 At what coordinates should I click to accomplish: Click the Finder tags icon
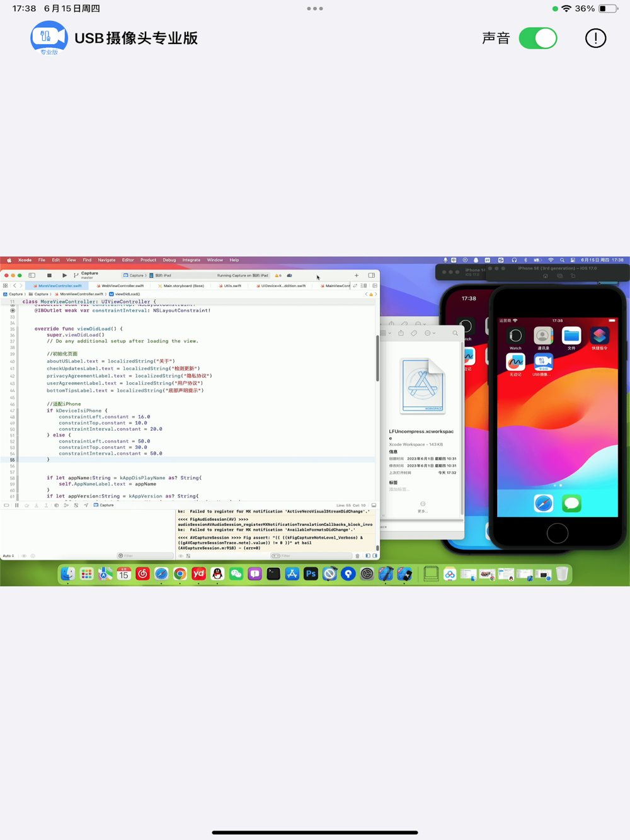pyautogui.click(x=414, y=333)
